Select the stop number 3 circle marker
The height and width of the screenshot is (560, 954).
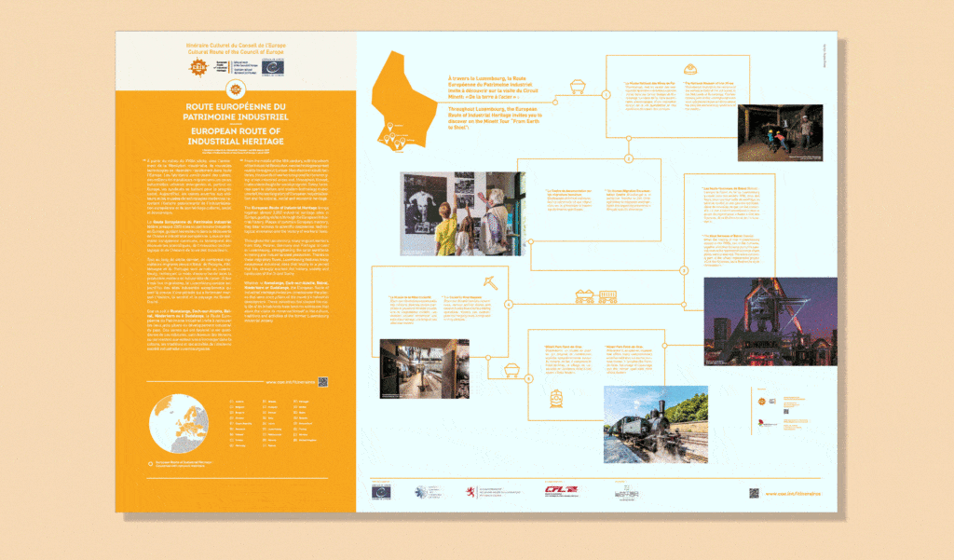[684, 270]
